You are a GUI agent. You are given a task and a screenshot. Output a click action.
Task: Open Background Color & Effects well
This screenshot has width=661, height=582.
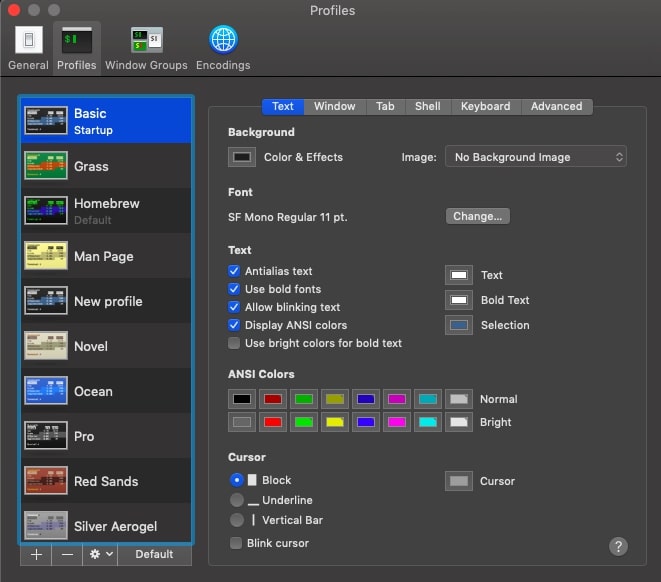point(242,157)
